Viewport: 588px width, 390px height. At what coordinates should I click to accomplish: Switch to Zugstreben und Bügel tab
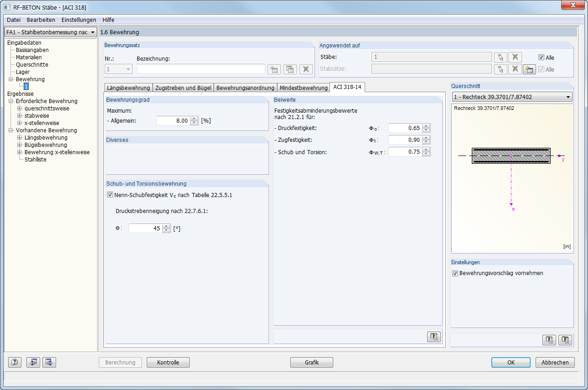(x=183, y=88)
